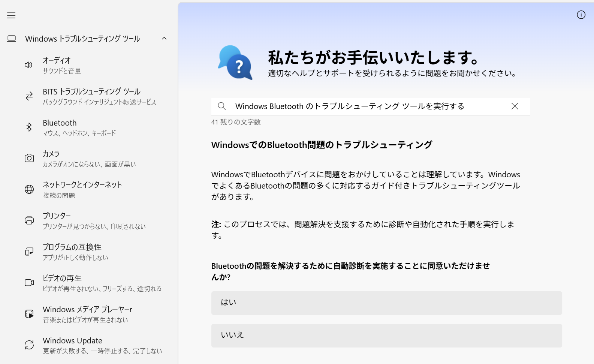Open the hamburger navigation menu
The width and height of the screenshot is (594, 364).
(11, 15)
